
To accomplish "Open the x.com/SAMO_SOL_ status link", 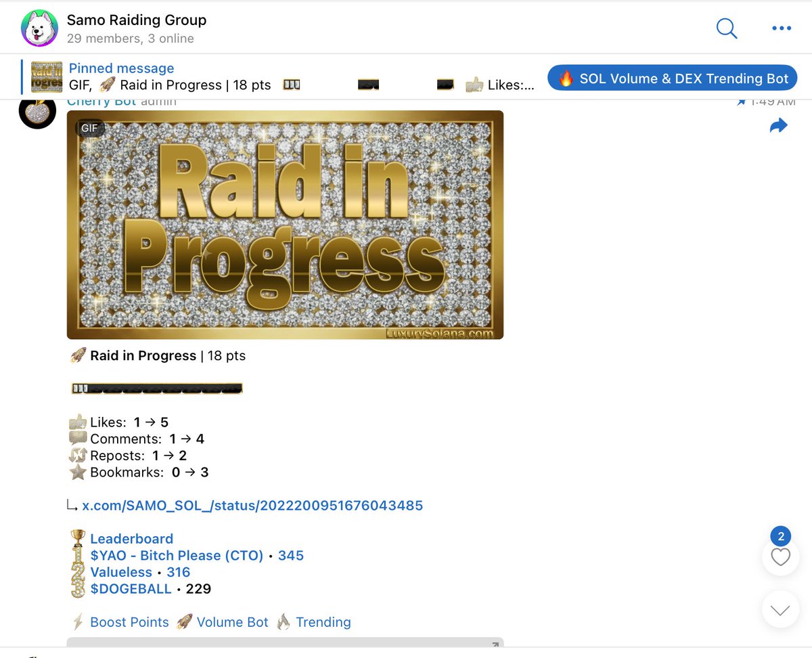I will click(252, 505).
